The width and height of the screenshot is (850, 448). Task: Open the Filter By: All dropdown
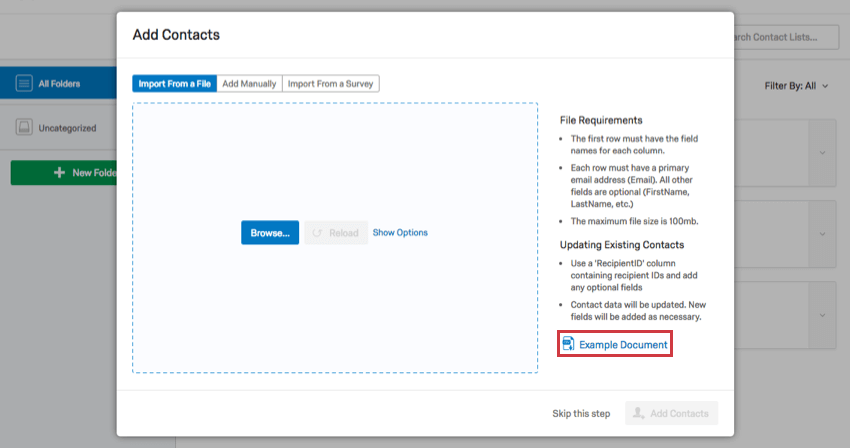(796, 86)
